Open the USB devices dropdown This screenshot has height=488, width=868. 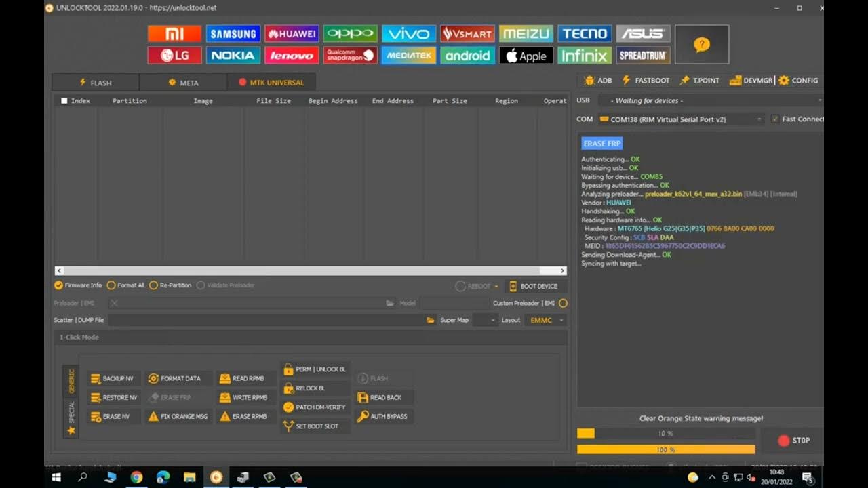tap(710, 100)
